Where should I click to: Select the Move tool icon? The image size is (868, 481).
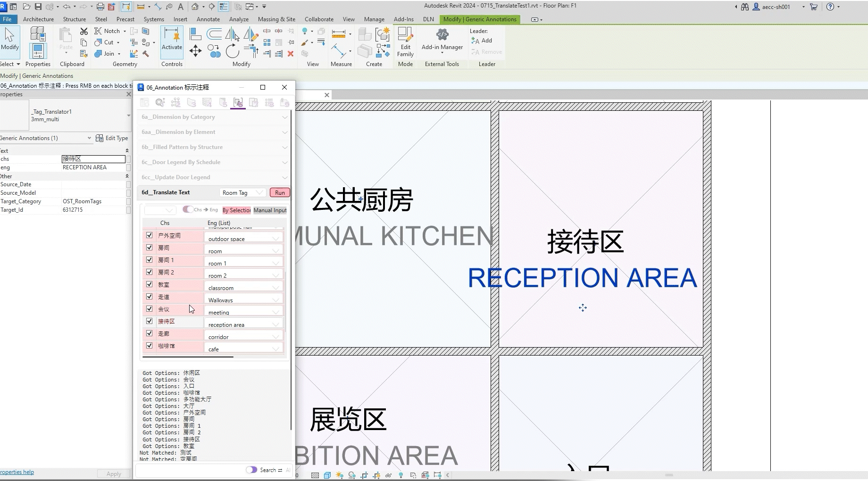(x=195, y=51)
